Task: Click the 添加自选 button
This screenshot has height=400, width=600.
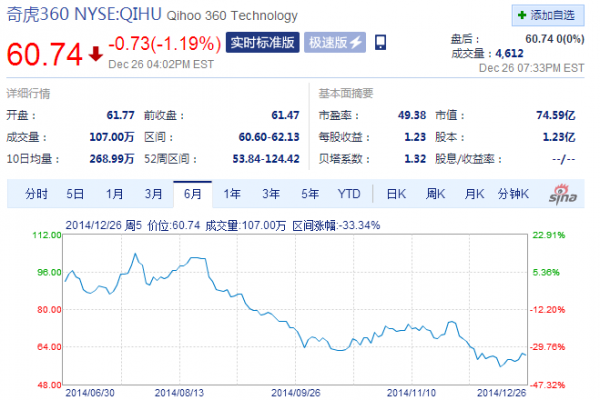Action: 548,15
